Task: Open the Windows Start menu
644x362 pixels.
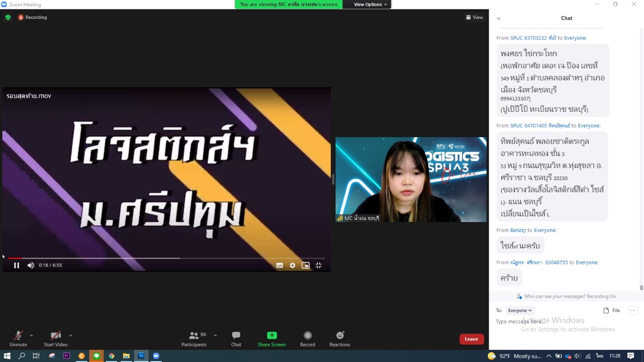Action: tap(7, 356)
